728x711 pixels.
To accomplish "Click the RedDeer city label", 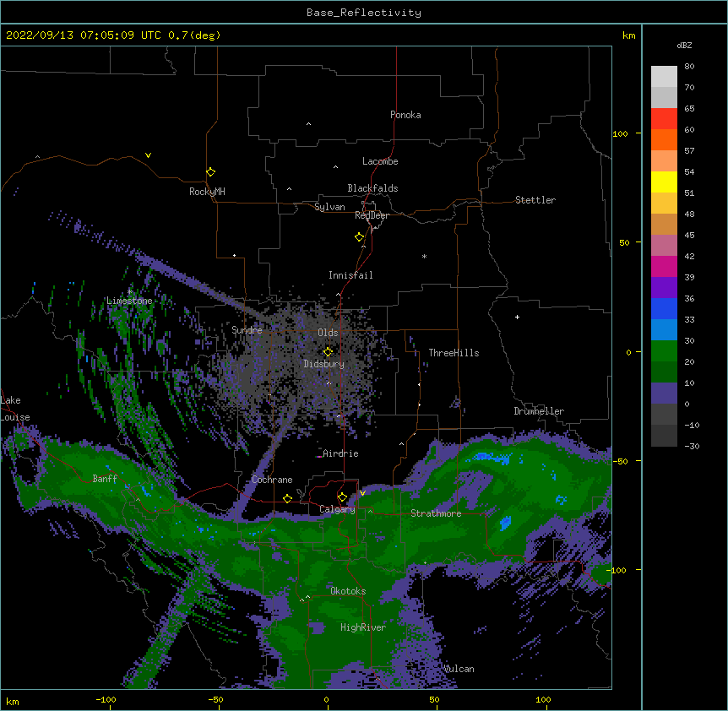I will [x=372, y=215].
